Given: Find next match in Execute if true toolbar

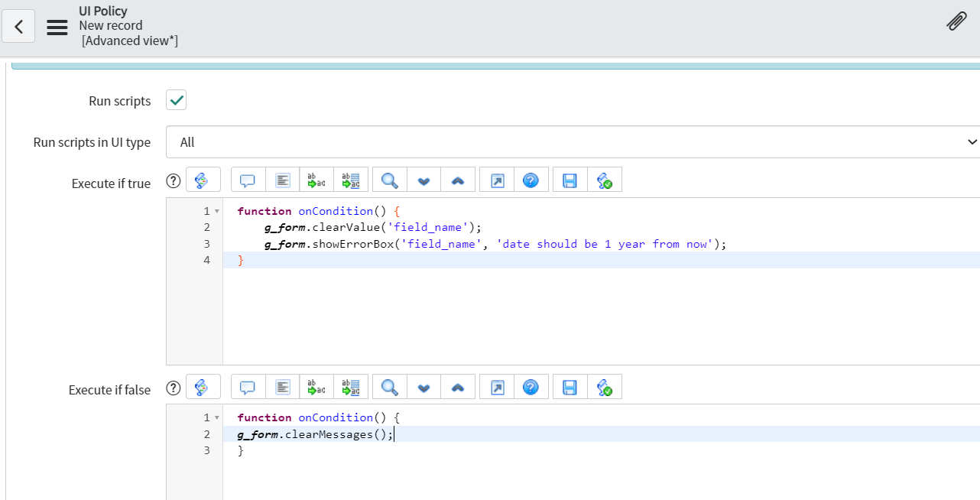Looking at the screenshot, I should (423, 180).
